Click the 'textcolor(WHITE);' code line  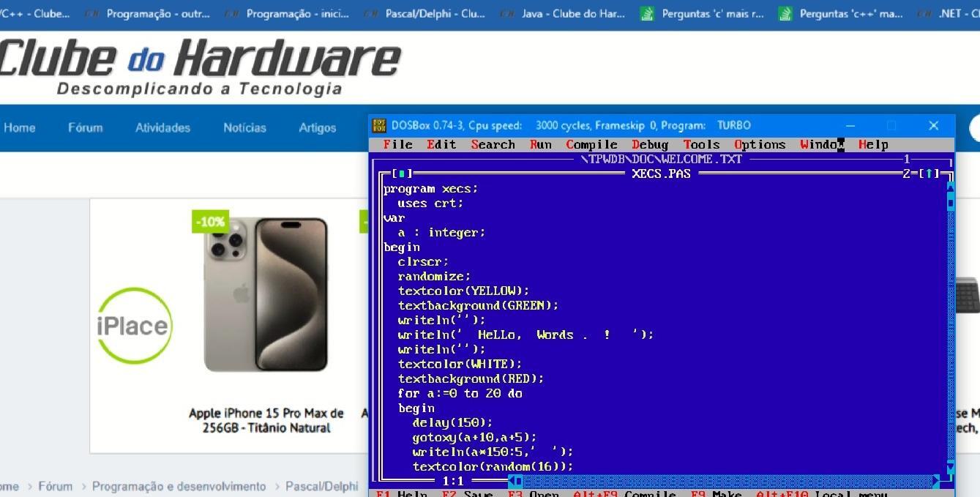point(460,364)
